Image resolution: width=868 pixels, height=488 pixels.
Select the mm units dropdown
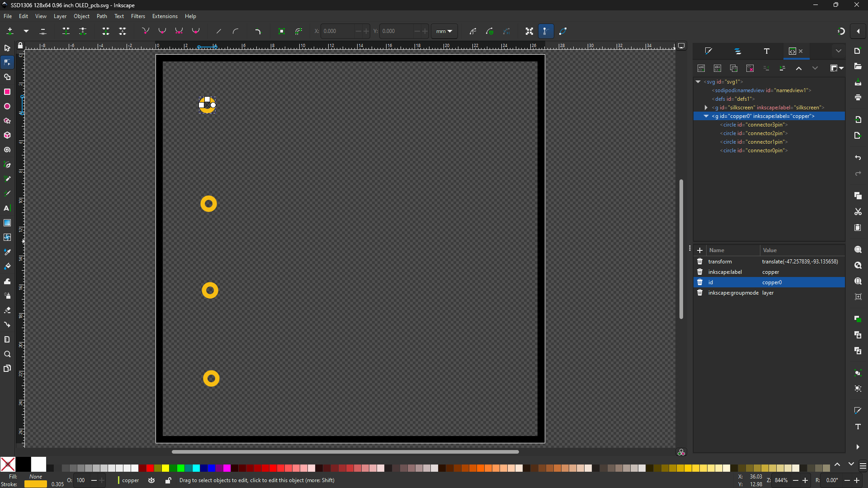coord(444,31)
